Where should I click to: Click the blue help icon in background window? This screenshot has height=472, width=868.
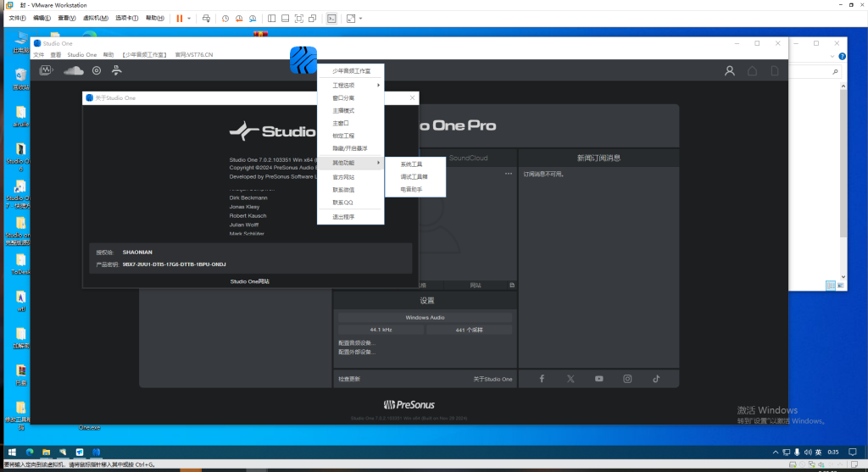tap(842, 56)
